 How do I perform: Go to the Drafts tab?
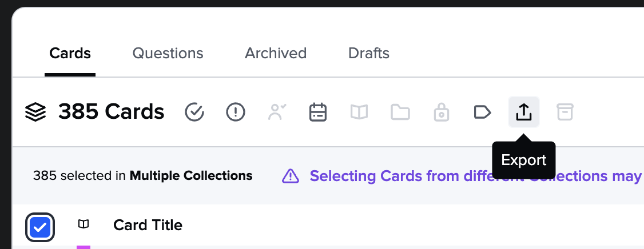(369, 53)
